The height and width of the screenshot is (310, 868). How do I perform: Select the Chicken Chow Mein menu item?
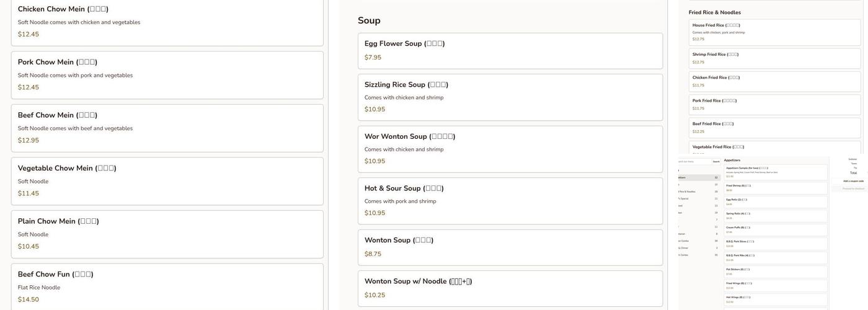(x=167, y=22)
